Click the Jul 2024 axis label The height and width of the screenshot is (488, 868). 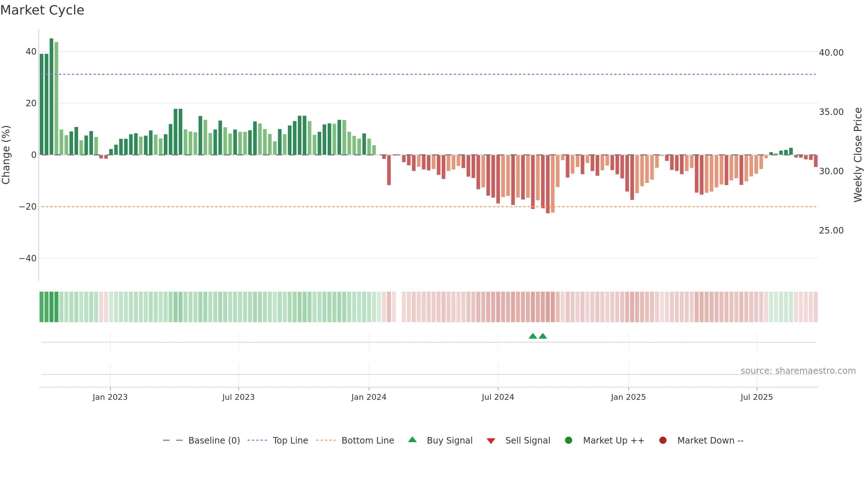(498, 397)
